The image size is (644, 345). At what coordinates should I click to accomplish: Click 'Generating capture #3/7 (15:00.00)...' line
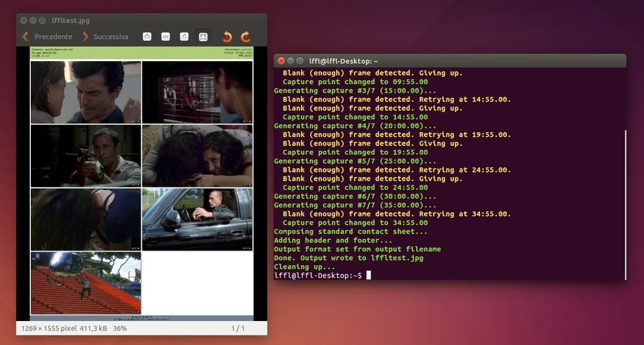(x=355, y=91)
